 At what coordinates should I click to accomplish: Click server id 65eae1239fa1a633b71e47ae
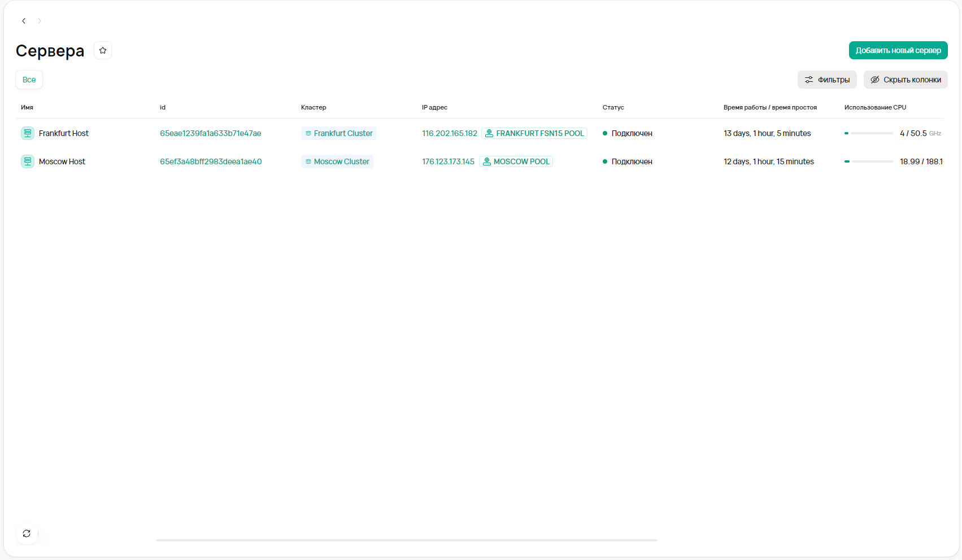pos(210,133)
